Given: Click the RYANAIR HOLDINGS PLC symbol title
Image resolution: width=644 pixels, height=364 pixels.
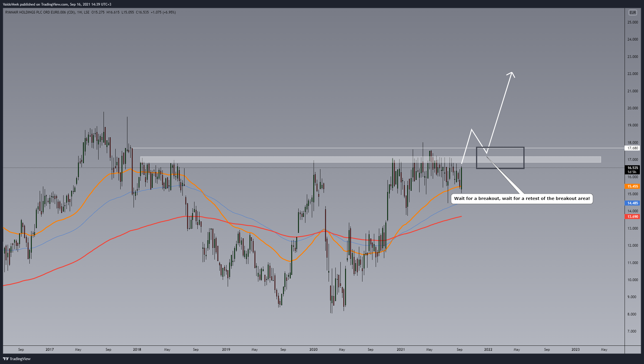Looking at the screenshot, I should click(x=40, y=12).
